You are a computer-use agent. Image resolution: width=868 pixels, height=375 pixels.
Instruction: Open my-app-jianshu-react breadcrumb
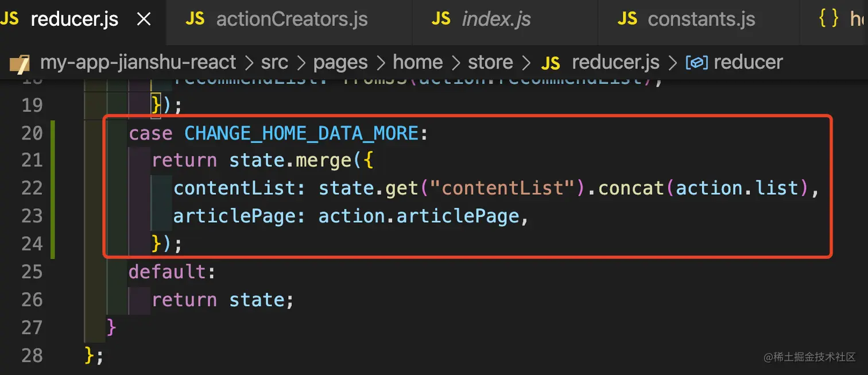tap(138, 62)
